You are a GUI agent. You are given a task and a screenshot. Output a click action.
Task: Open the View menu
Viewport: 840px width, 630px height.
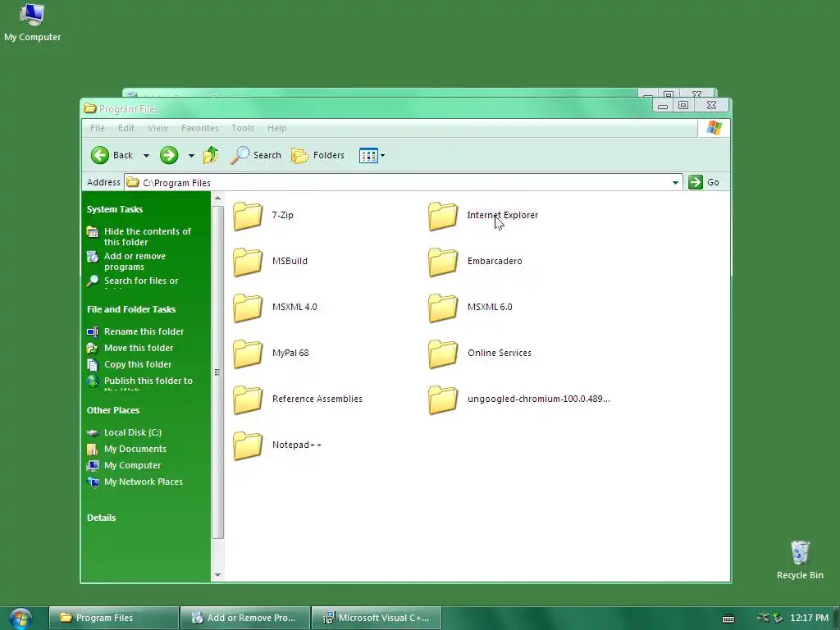click(157, 128)
